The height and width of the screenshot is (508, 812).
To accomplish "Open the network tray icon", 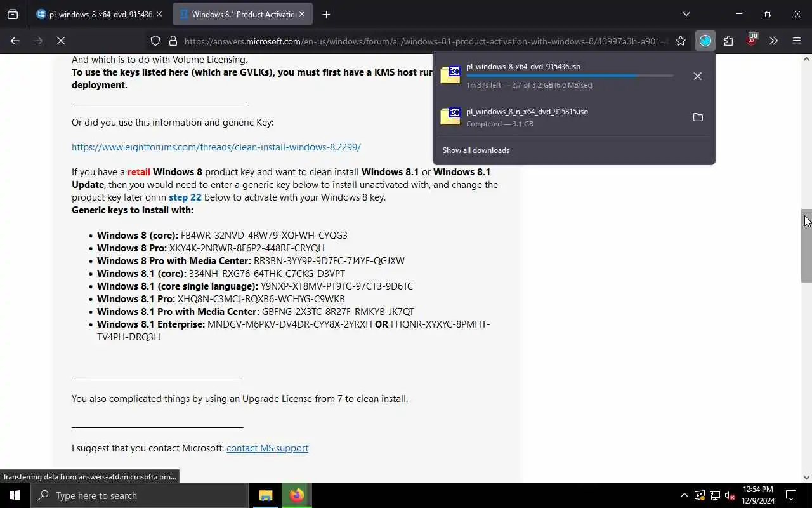I will (715, 495).
